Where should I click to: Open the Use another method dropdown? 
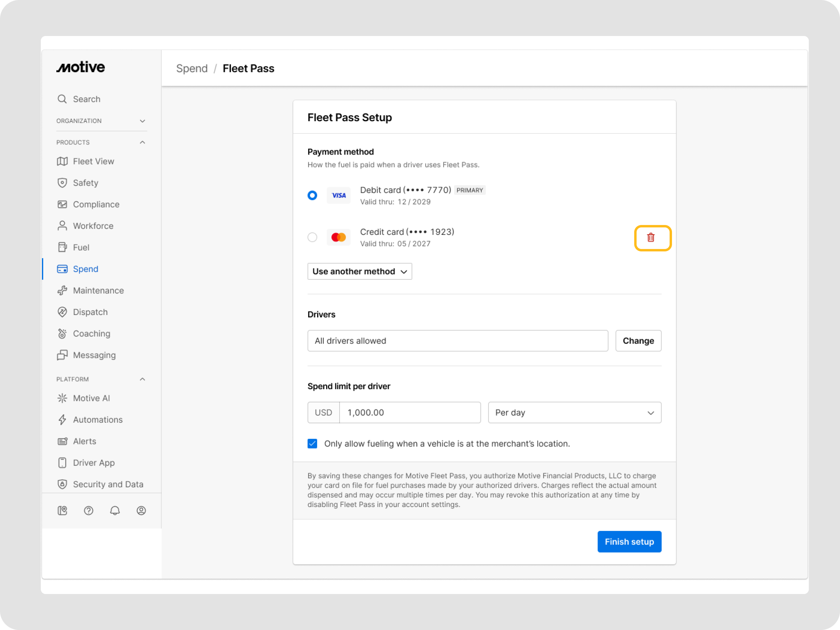pyautogui.click(x=360, y=271)
